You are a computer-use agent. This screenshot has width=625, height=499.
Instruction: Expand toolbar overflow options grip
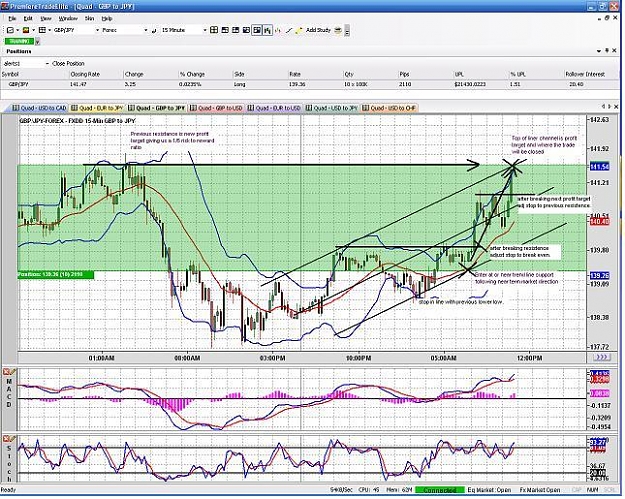pos(347,30)
